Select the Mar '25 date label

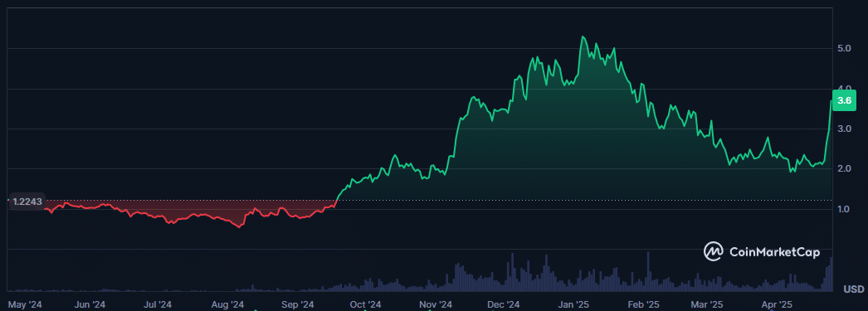click(x=707, y=304)
